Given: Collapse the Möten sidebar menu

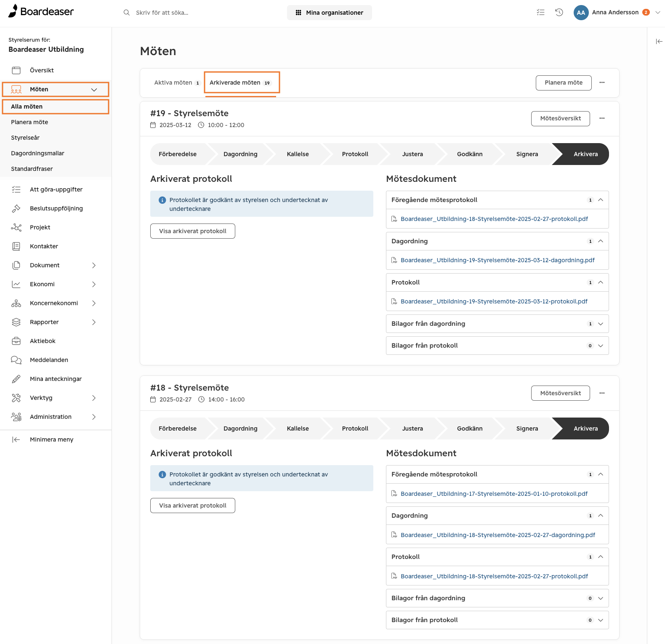Looking at the screenshot, I should click(x=94, y=90).
